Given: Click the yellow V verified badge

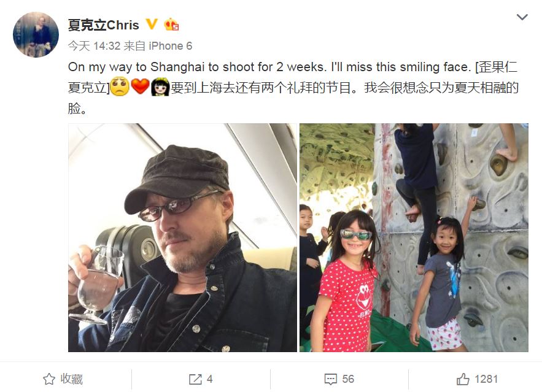Looking at the screenshot, I should (x=152, y=24).
